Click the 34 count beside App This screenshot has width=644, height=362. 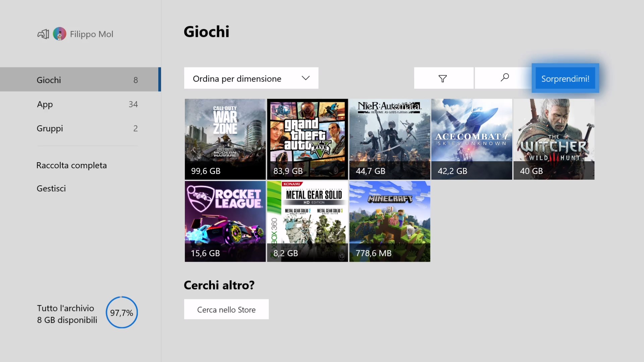point(133,104)
